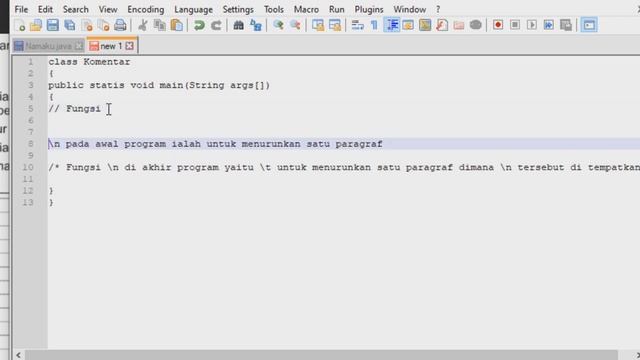Open the View menu

(x=108, y=9)
